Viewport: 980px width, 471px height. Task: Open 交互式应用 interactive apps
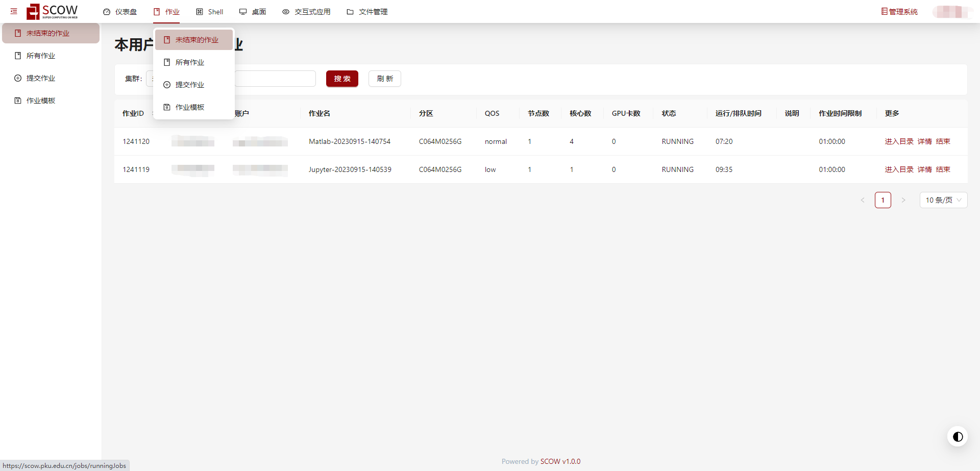tap(306, 12)
